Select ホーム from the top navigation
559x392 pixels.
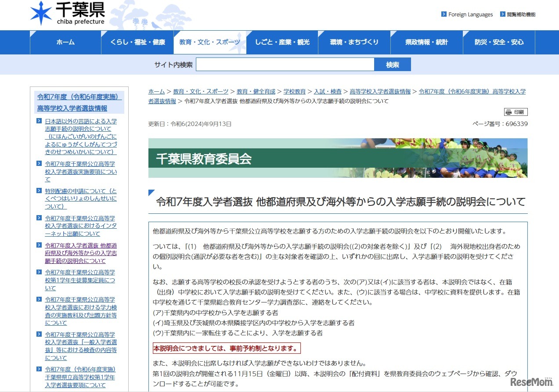(x=65, y=42)
